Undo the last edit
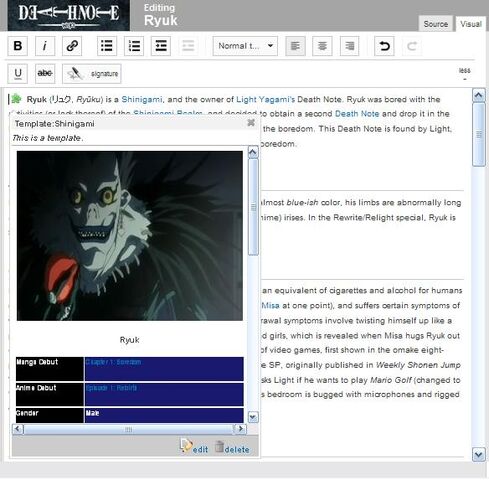 tap(384, 46)
